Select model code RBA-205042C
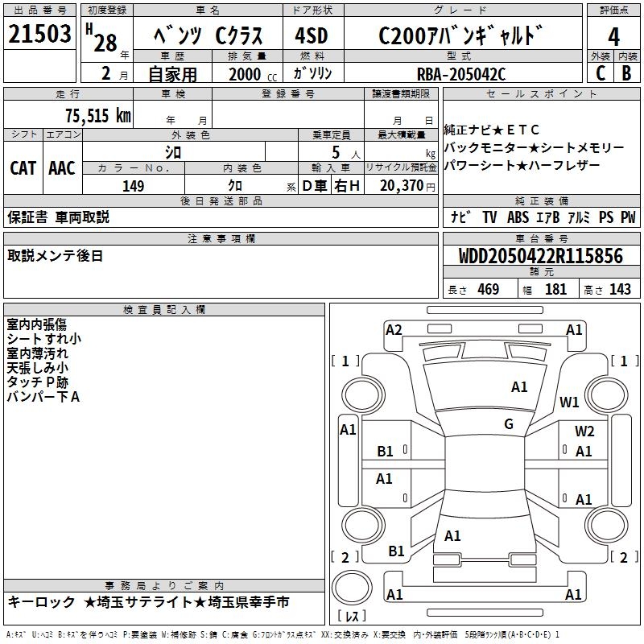Screen dimensions: 644x644 click(461, 74)
